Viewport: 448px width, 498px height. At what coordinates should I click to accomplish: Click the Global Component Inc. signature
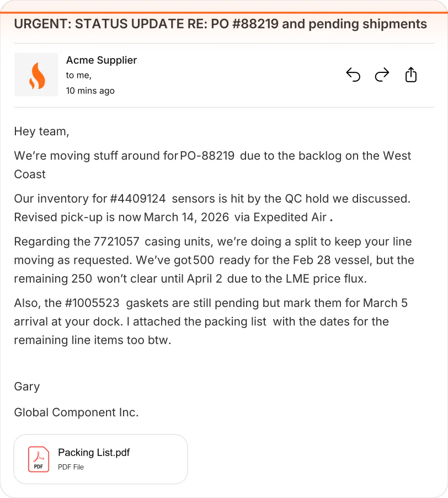[77, 412]
